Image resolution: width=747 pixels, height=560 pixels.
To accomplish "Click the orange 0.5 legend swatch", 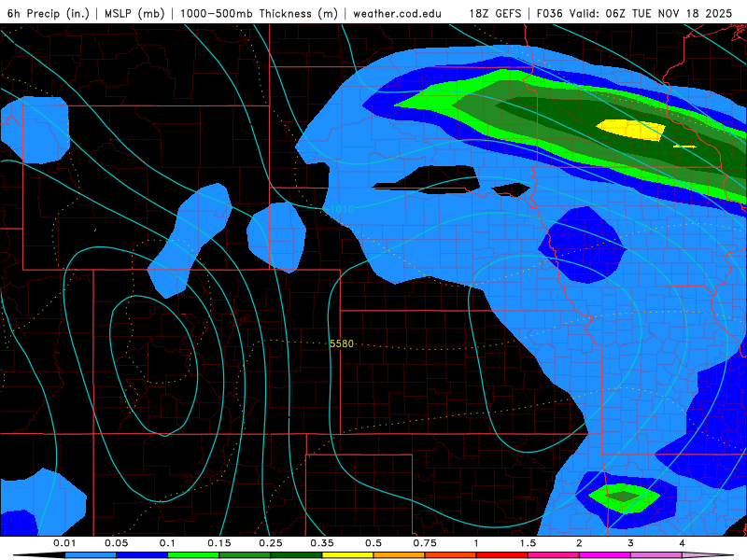I will click(400, 555).
